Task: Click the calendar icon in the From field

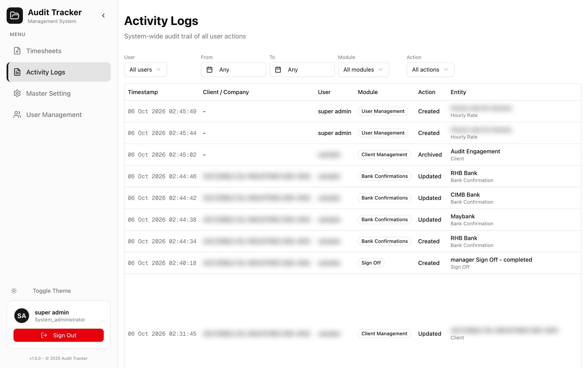Action: coord(210,70)
